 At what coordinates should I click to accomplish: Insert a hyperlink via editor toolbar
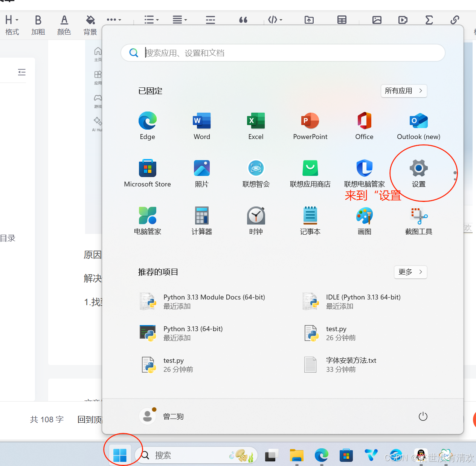click(x=455, y=20)
